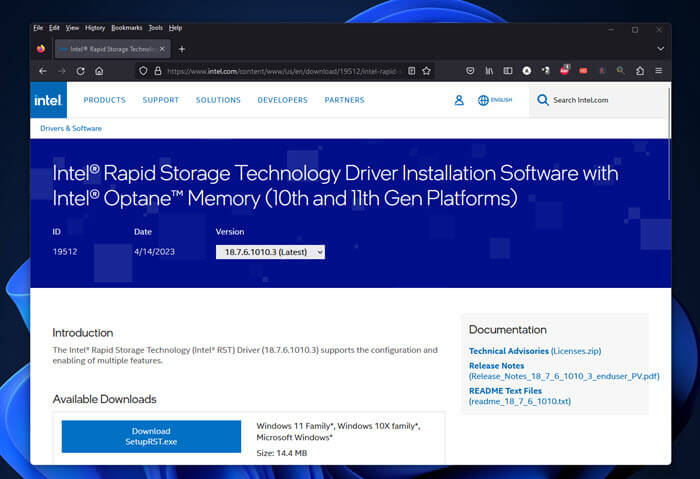Open the File menu
Viewport: 700px width, 479px height.
[x=38, y=28]
